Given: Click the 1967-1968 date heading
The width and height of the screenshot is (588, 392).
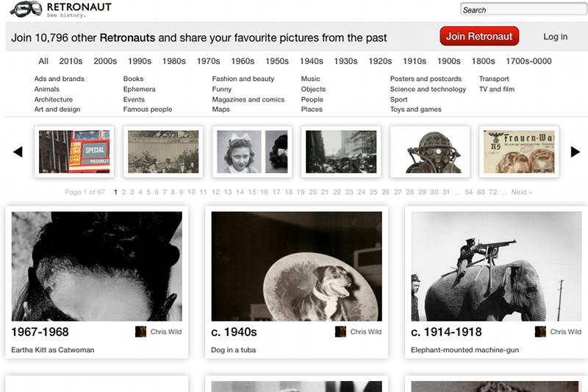Looking at the screenshot, I should click(x=40, y=332).
